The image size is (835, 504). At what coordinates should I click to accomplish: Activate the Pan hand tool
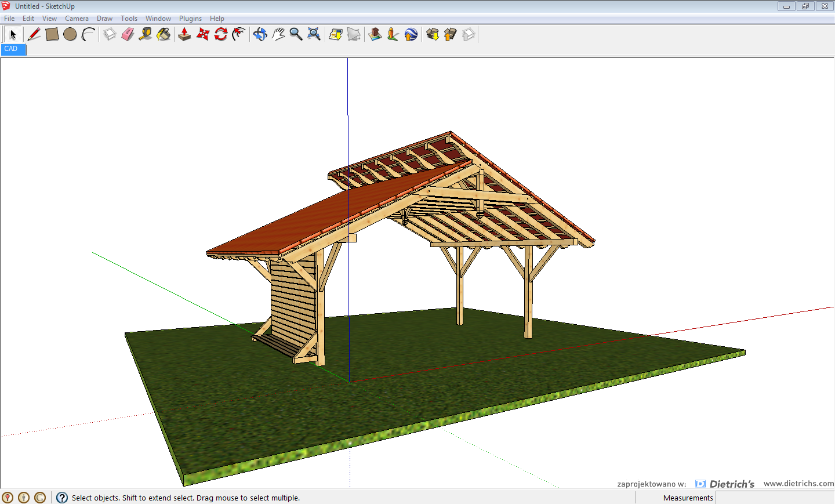(x=278, y=34)
